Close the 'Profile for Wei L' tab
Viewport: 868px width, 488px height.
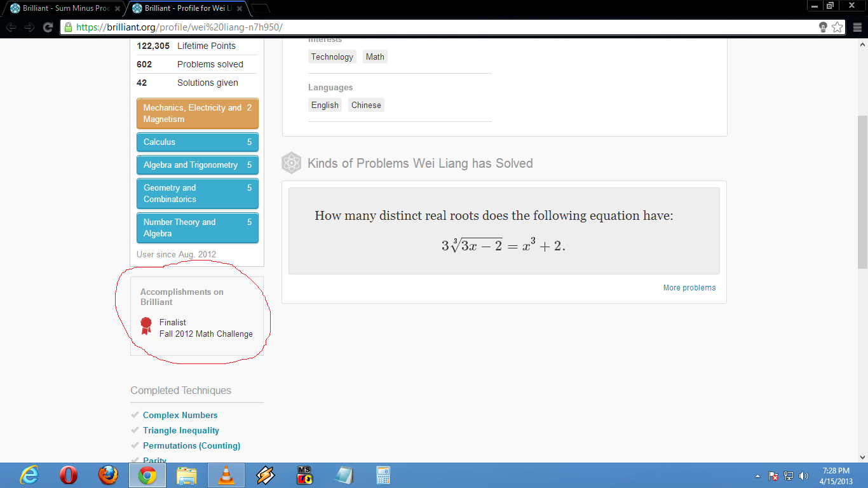[x=239, y=8]
